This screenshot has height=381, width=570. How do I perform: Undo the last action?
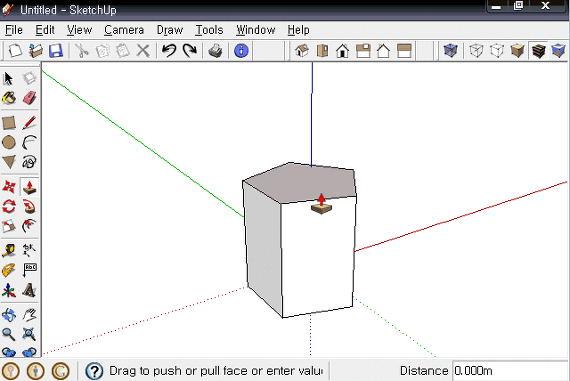coord(169,51)
